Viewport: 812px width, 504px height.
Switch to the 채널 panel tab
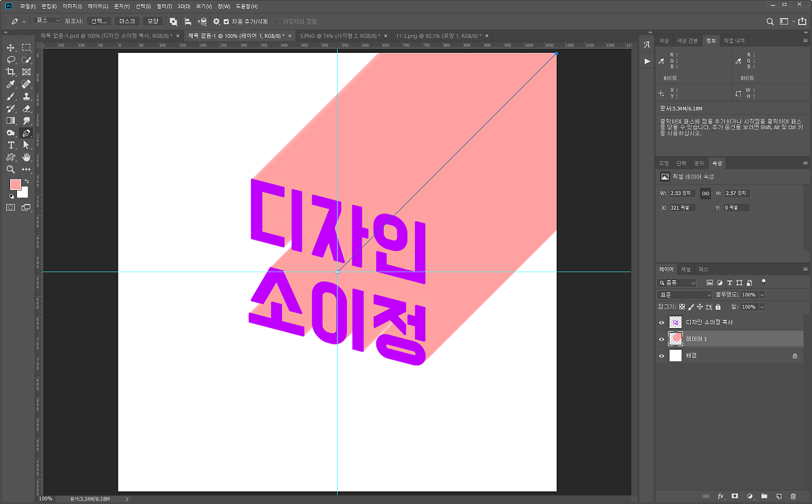(685, 269)
